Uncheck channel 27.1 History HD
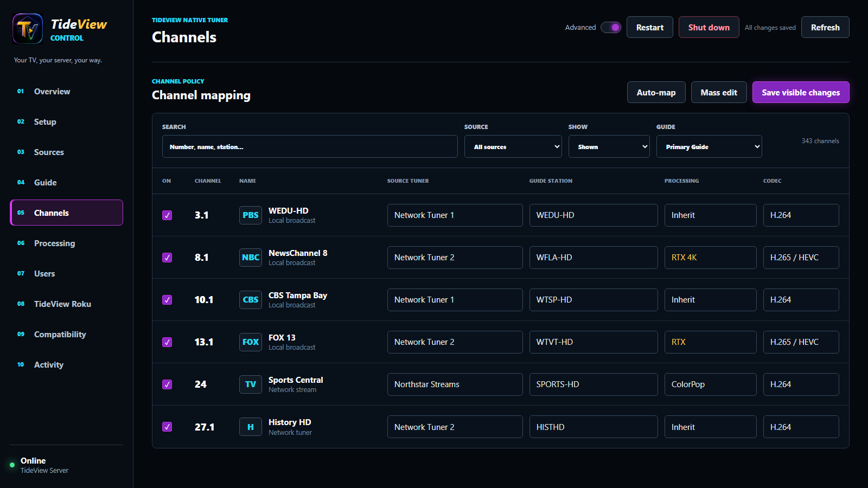Screen dimensions: 868x488 tap(167, 427)
